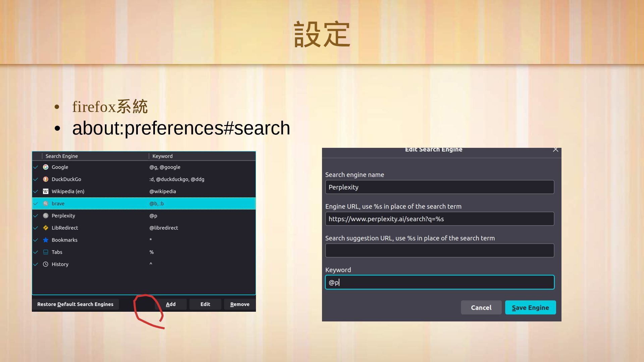Click ':d, @duckduckgo, @ddg' keyword cell
Screen dimensions: 644x362
pyautogui.click(x=177, y=179)
